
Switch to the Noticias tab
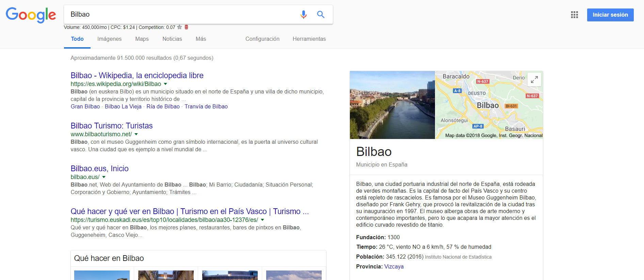172,39
